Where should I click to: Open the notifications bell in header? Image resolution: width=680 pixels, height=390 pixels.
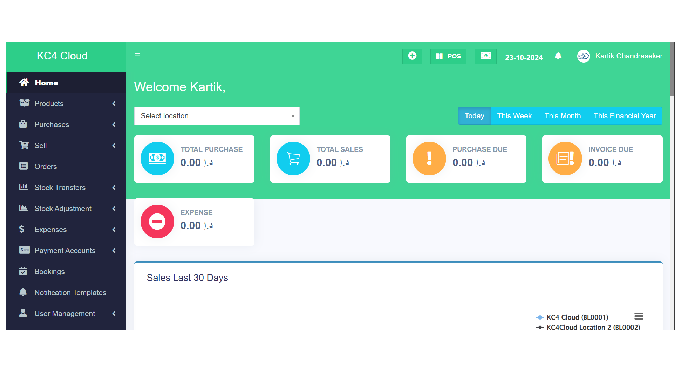tap(558, 56)
